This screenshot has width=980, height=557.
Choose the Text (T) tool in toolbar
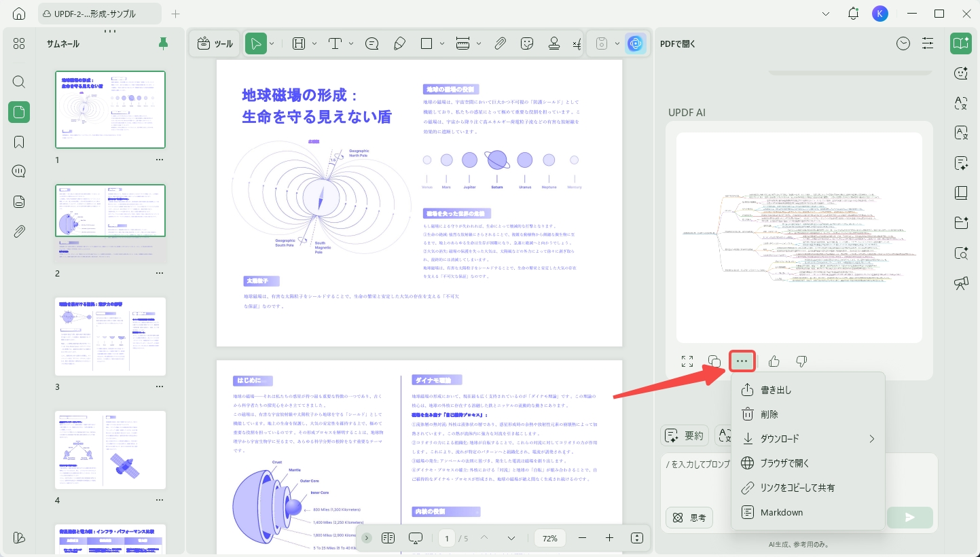pos(335,43)
